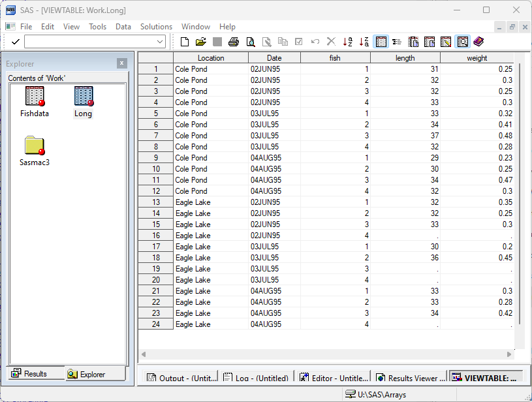Toggle Table View mode in toolbar
The width and height of the screenshot is (532, 402).
(381, 42)
